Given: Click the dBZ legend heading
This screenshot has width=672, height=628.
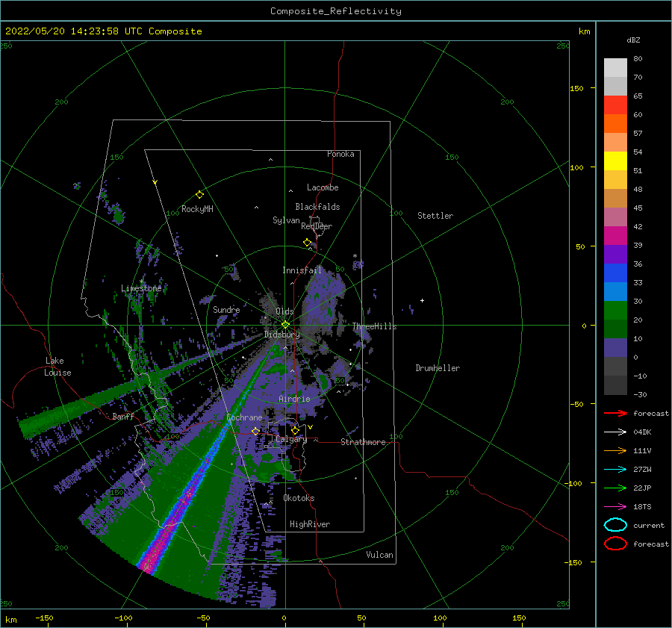Looking at the screenshot, I should (x=633, y=40).
